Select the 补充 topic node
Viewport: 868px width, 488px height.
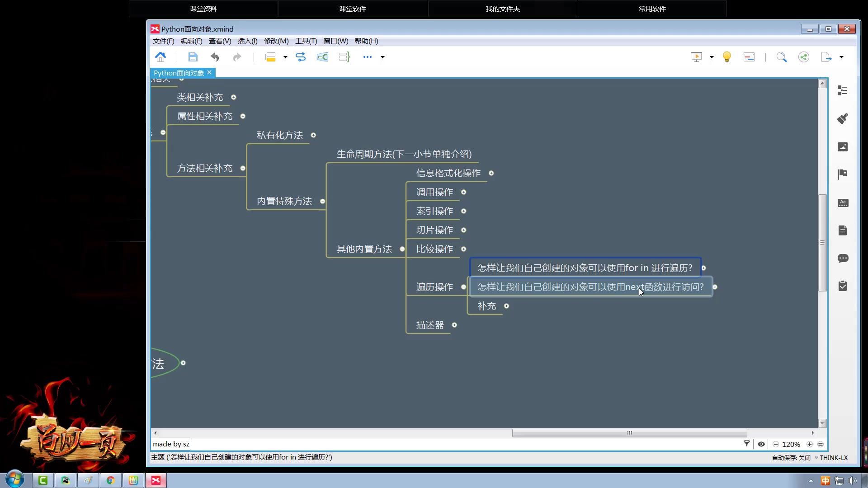point(486,306)
